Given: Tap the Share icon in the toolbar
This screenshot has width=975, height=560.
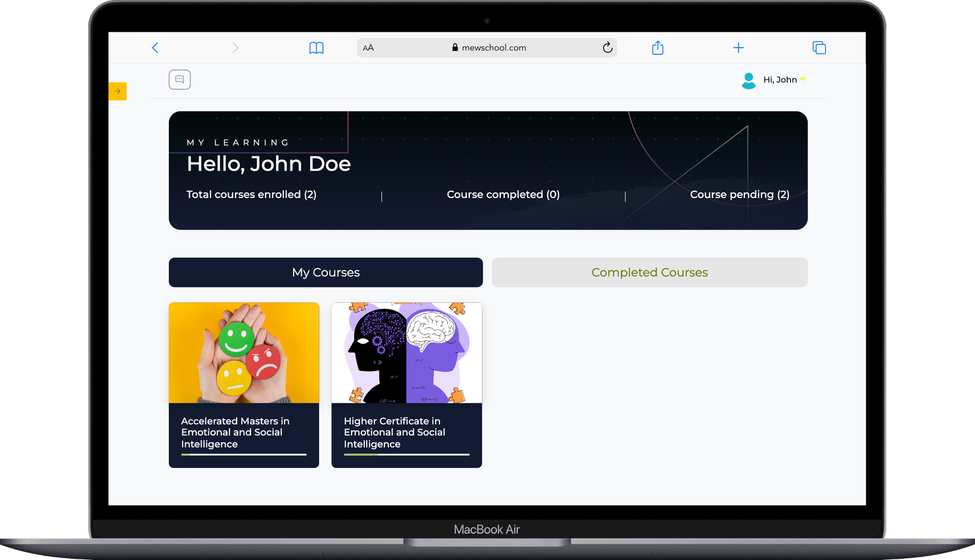Looking at the screenshot, I should (x=658, y=48).
